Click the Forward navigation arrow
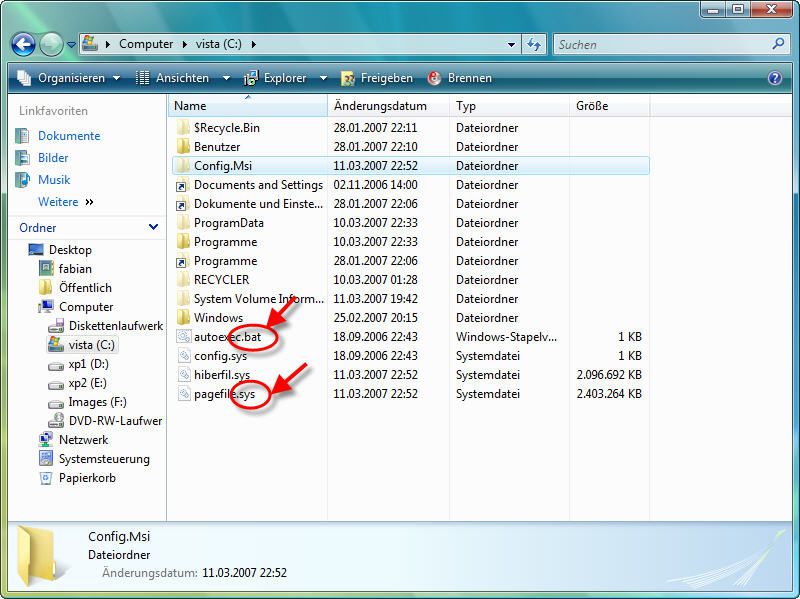The image size is (800, 599). [x=51, y=44]
